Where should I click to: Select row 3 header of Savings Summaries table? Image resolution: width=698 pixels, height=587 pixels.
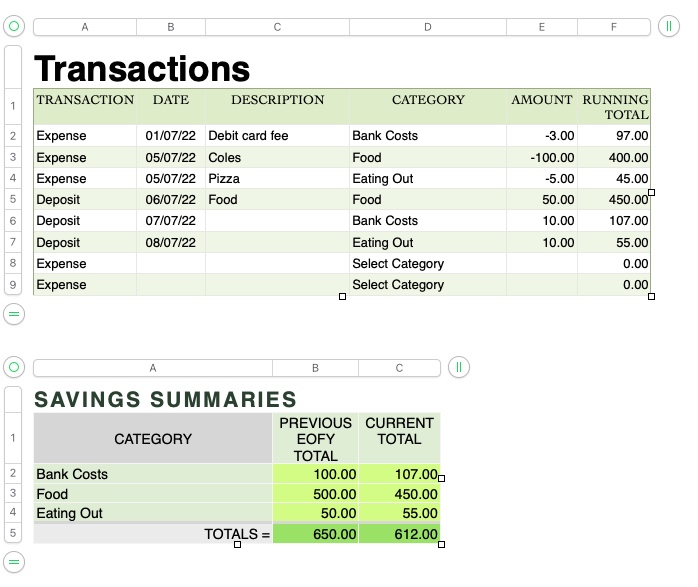pyautogui.click(x=13, y=493)
